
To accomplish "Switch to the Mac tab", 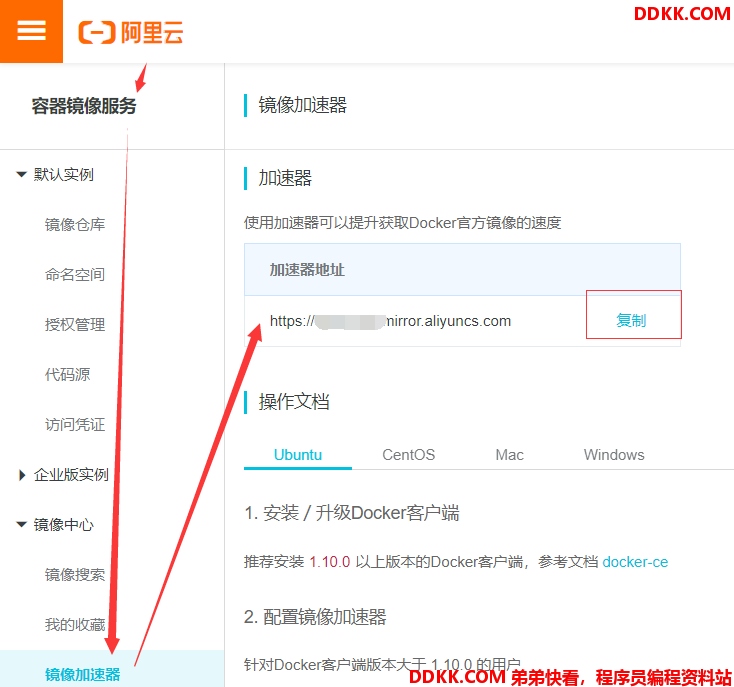I will [510, 455].
